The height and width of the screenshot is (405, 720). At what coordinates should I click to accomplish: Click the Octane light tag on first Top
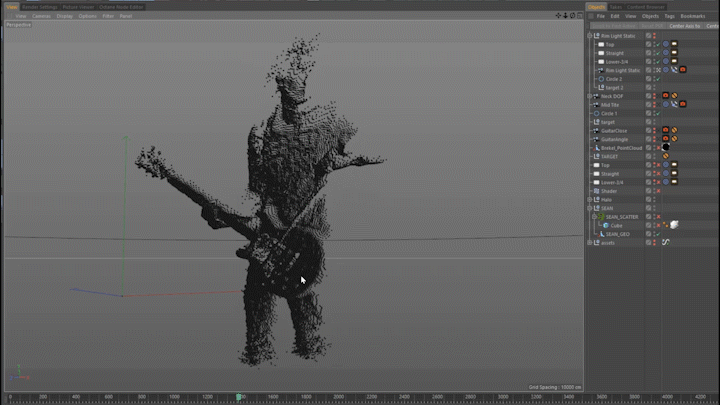(674, 44)
